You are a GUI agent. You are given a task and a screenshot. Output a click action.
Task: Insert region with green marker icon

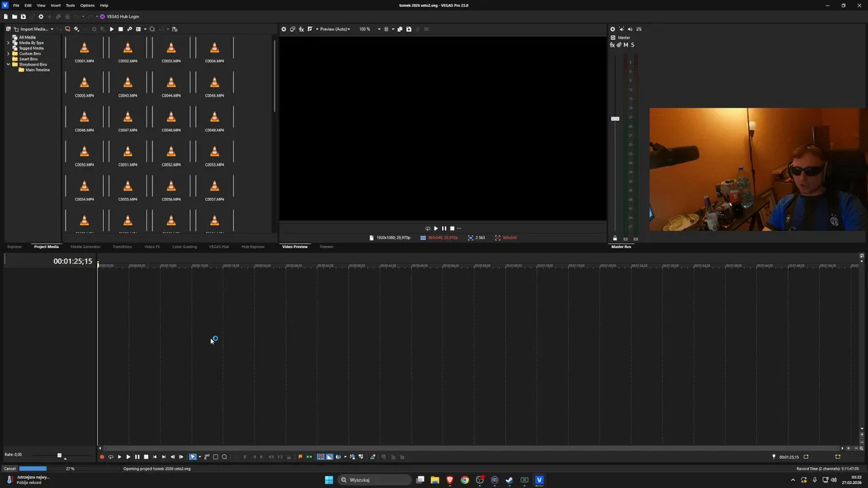[x=309, y=457]
